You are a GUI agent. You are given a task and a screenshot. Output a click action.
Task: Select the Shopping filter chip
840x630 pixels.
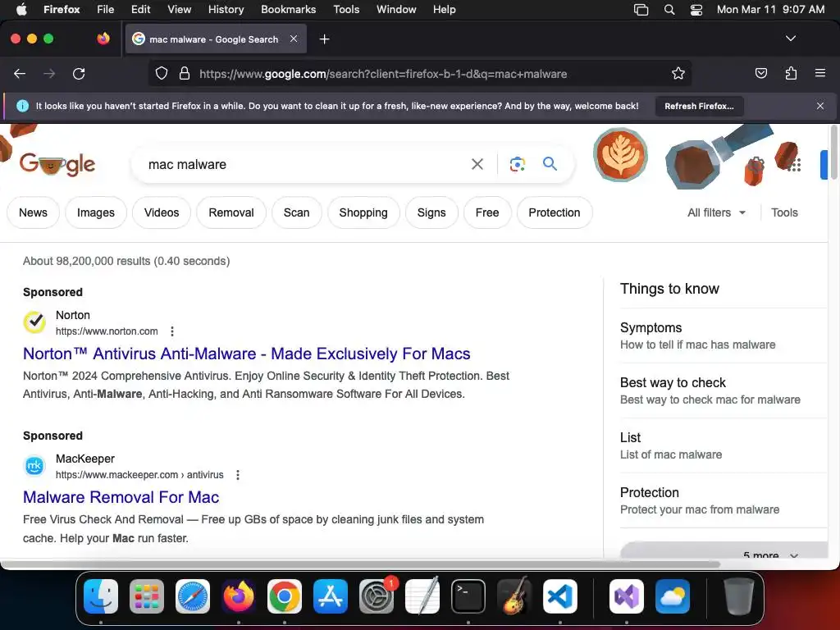363,212
